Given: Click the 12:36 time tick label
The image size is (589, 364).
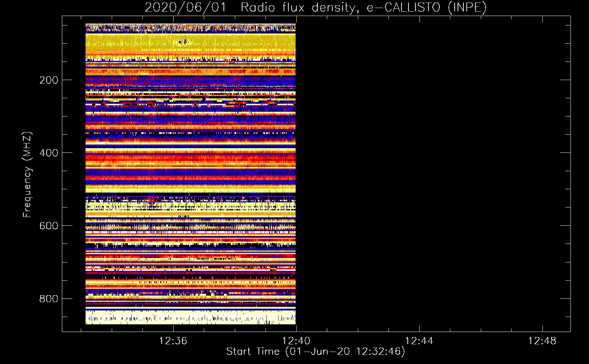Looking at the screenshot, I should tap(173, 341).
